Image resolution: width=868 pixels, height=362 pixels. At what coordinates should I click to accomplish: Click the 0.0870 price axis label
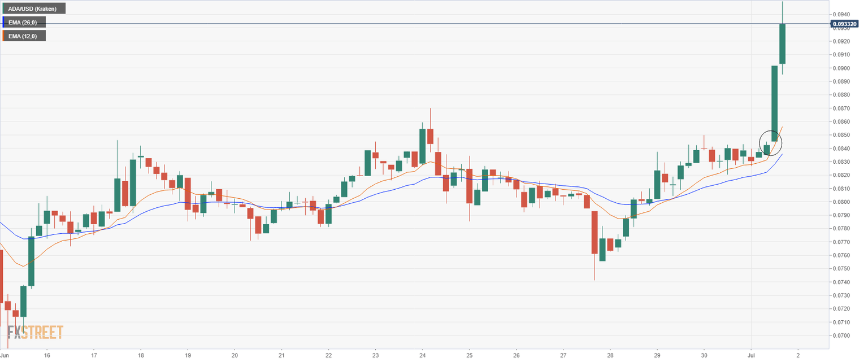[x=841, y=108]
